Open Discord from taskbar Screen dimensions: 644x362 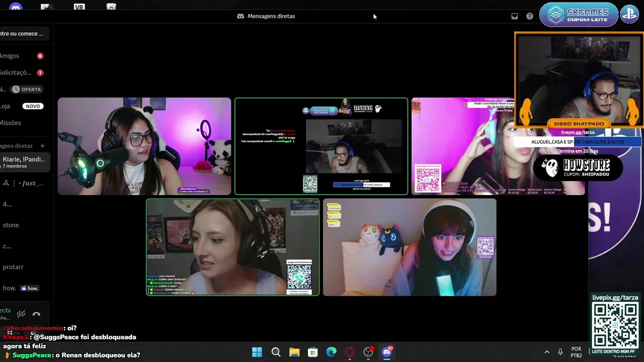click(387, 352)
